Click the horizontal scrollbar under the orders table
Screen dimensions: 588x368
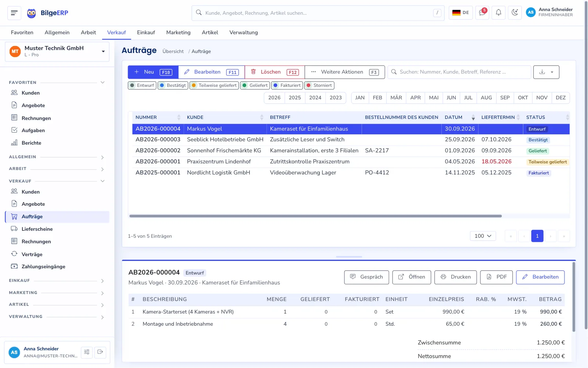click(x=315, y=216)
